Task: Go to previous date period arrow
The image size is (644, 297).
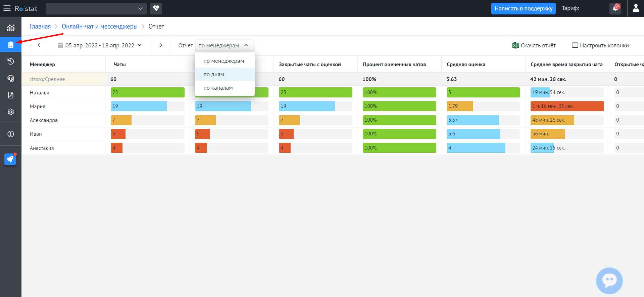Action: coord(39,45)
